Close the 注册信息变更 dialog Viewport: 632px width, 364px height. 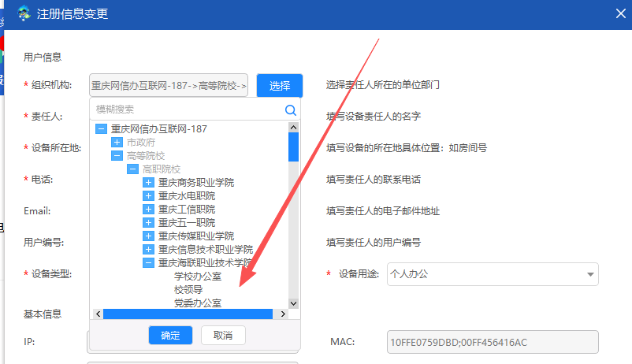click(x=619, y=13)
